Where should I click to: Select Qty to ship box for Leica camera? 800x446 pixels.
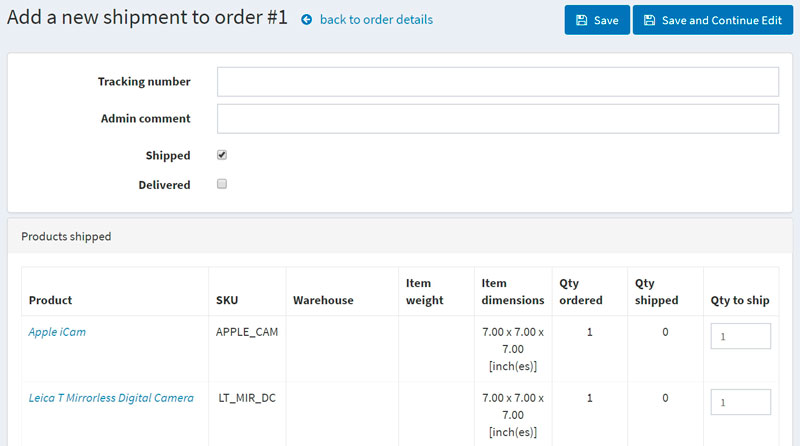[740, 402]
